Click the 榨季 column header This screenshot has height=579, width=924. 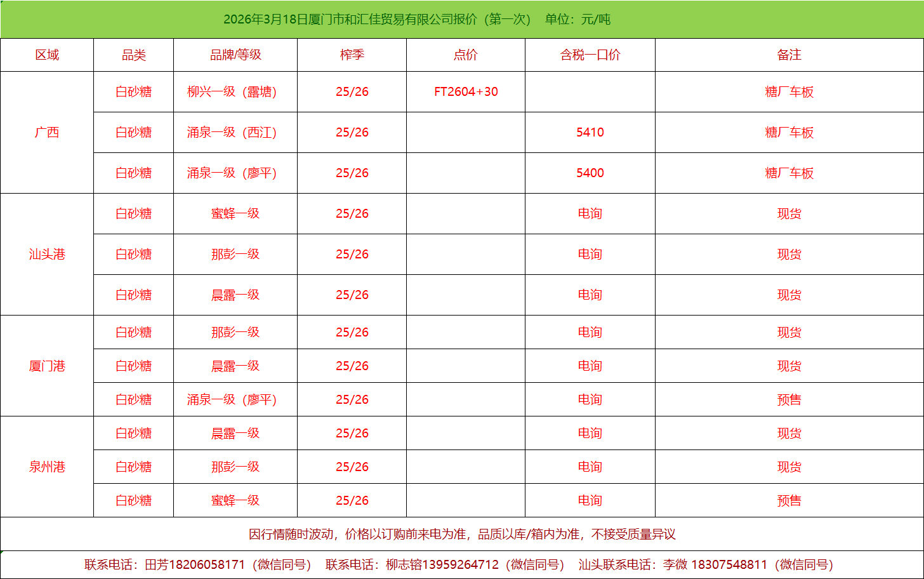pos(352,55)
